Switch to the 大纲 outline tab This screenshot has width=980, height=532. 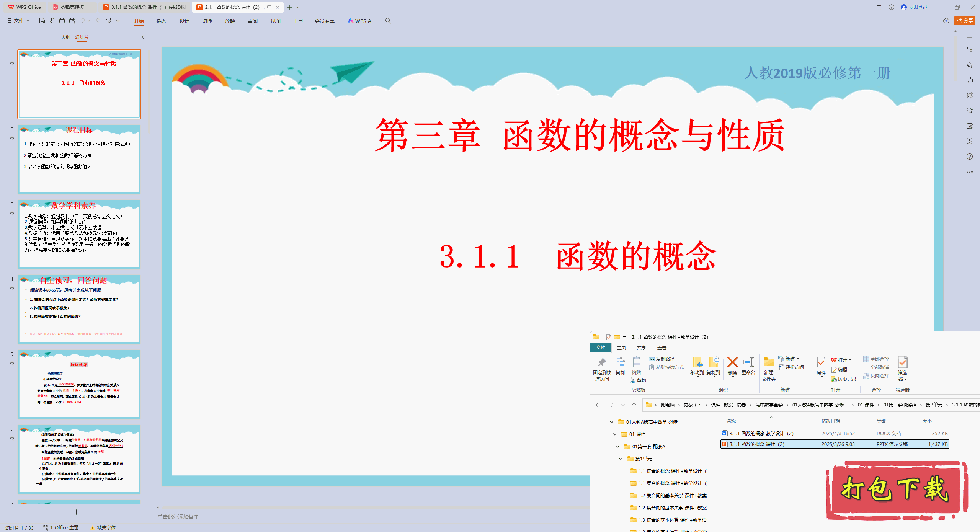(x=65, y=37)
